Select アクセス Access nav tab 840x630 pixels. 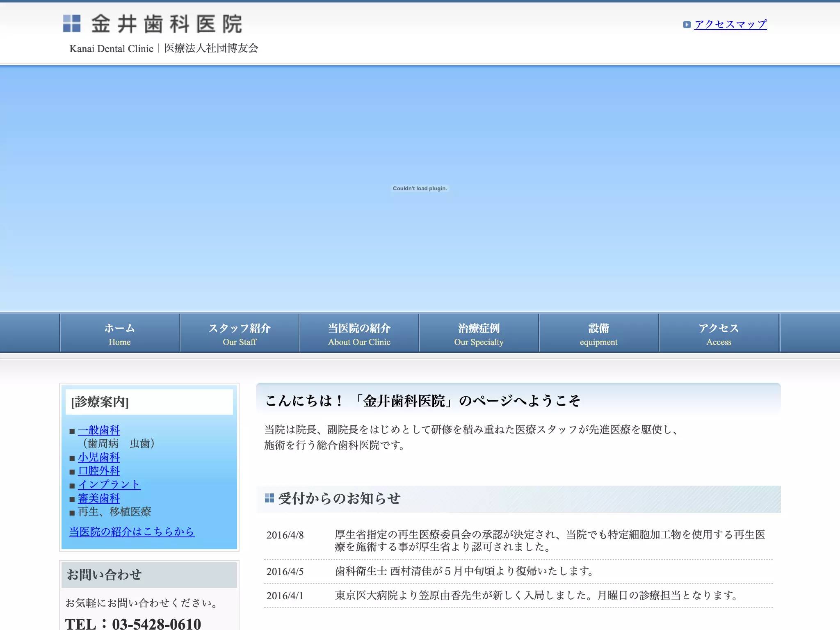click(719, 333)
